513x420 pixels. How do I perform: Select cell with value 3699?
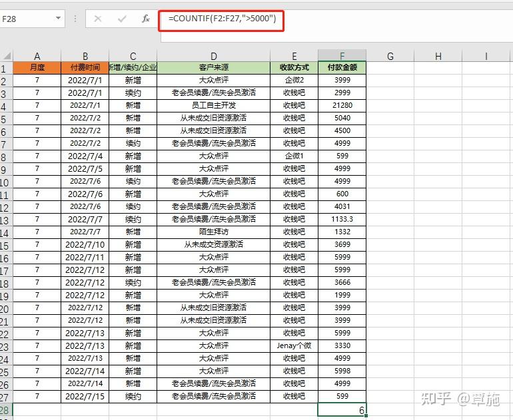click(342, 244)
